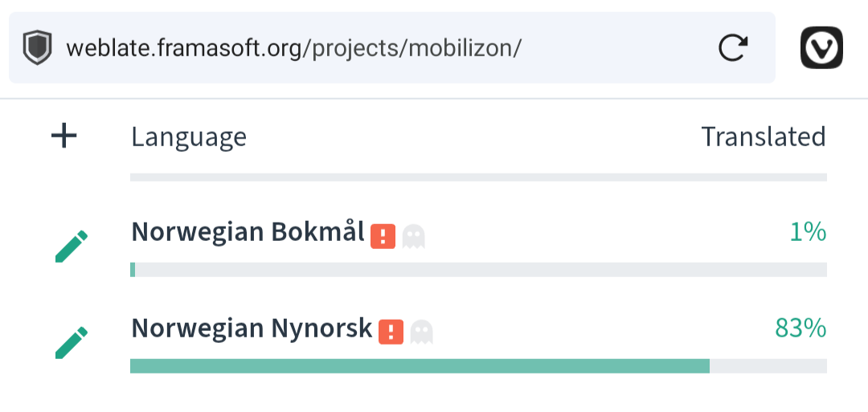Click the ghost icon next to Norwegian Nynorsk

pyautogui.click(x=422, y=332)
